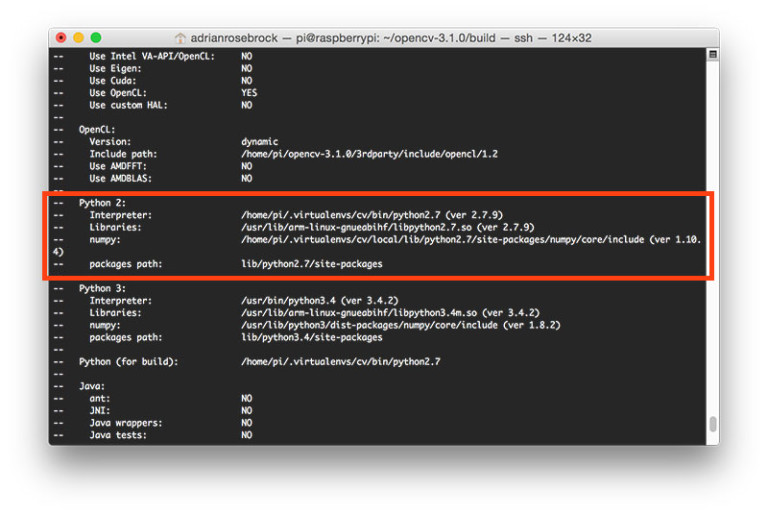Click Python 2 interpreter path '/home/pi/.virtualenvs/cv/bin/python2.7'
The width and height of the screenshot is (768, 515).
point(340,215)
